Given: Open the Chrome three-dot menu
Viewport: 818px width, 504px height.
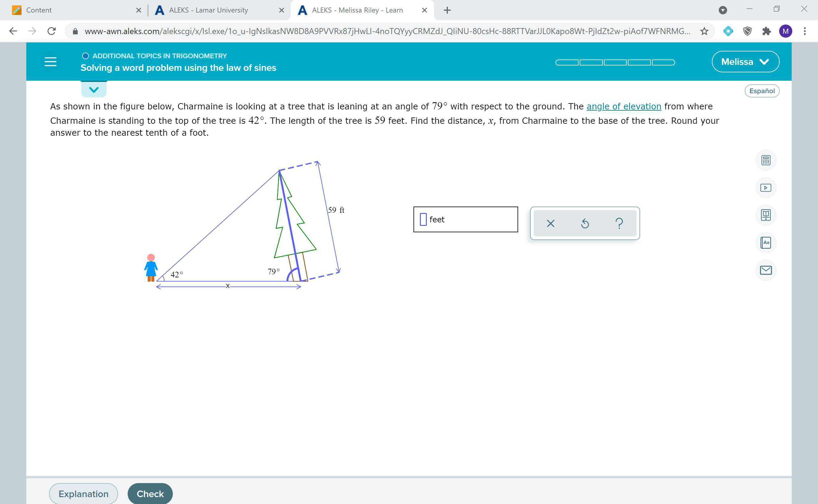Looking at the screenshot, I should (805, 31).
